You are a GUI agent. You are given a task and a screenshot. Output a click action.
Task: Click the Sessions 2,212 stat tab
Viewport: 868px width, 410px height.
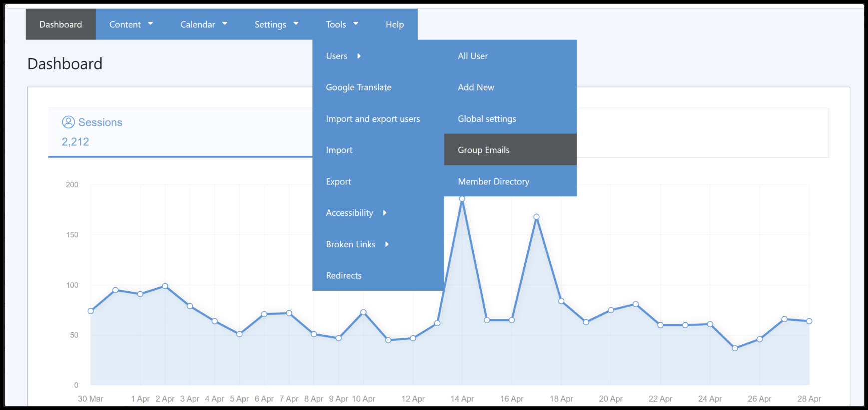180,132
